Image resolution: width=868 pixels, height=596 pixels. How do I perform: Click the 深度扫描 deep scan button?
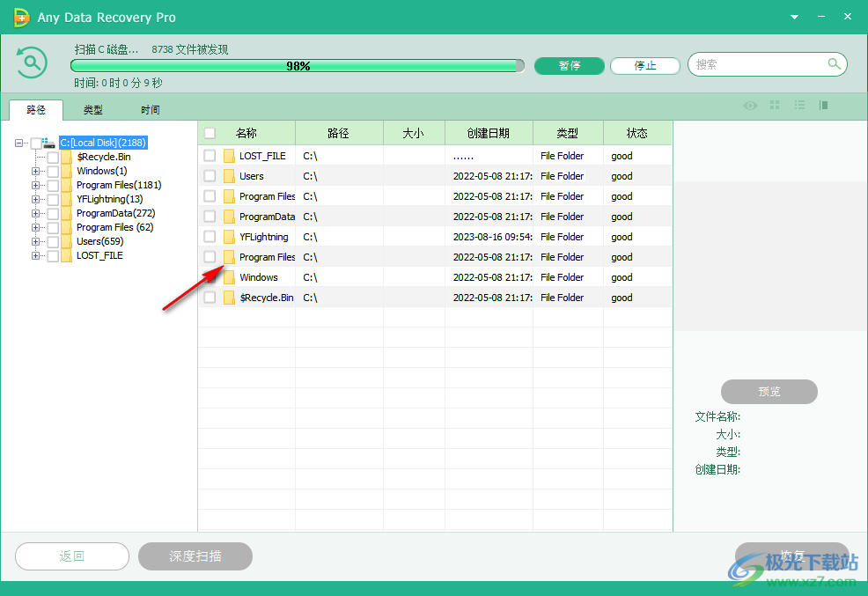pyautogui.click(x=195, y=556)
